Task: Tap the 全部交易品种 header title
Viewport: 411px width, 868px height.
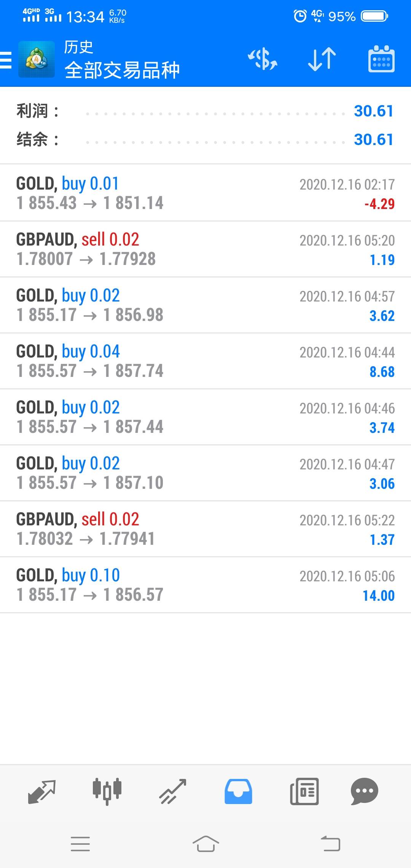Action: [122, 70]
